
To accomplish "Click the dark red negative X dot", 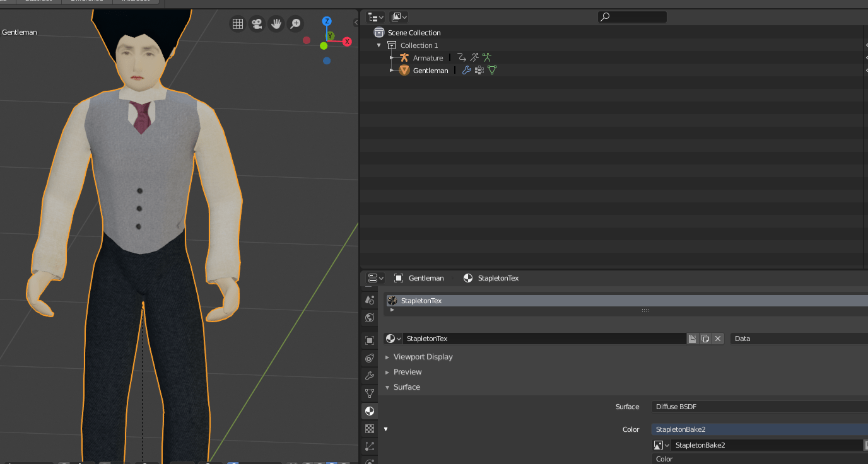I will point(307,40).
